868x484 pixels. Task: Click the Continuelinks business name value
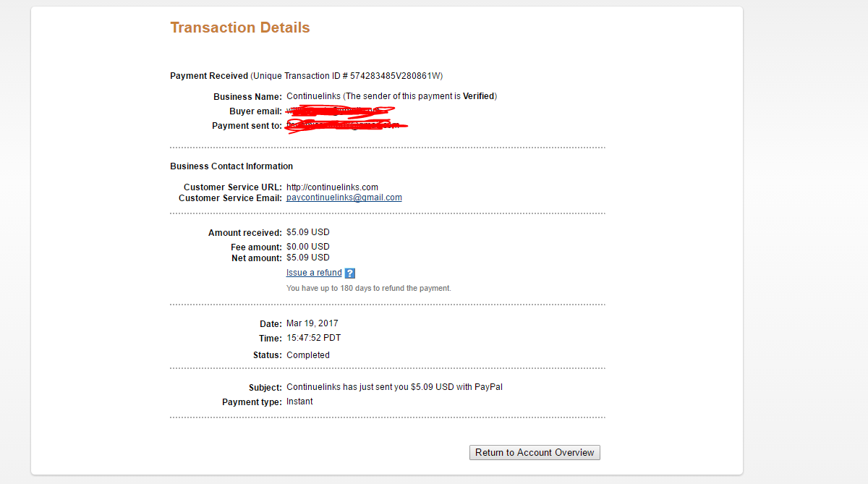pyautogui.click(x=314, y=96)
